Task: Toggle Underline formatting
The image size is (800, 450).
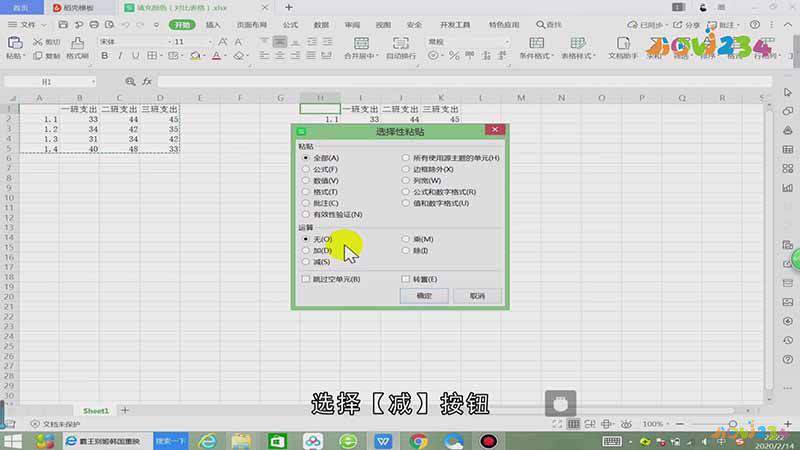Action: click(x=135, y=56)
